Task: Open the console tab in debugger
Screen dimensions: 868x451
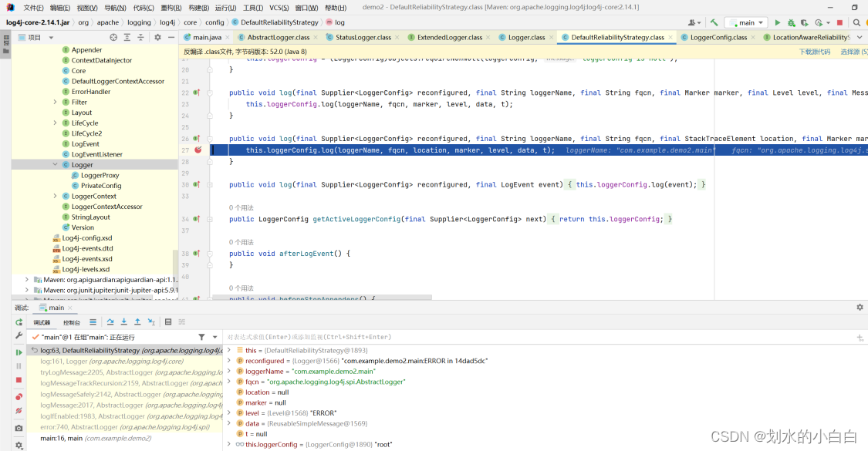Action: tap(72, 322)
